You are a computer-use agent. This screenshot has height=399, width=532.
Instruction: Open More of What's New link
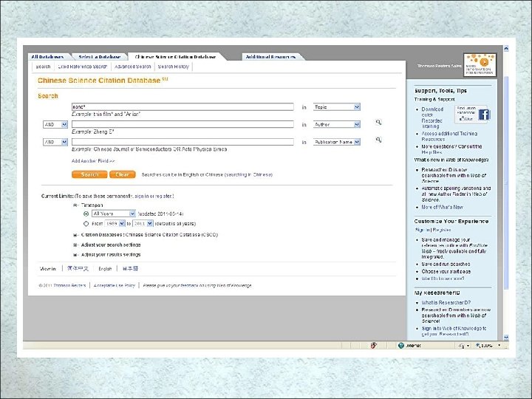coord(442,207)
